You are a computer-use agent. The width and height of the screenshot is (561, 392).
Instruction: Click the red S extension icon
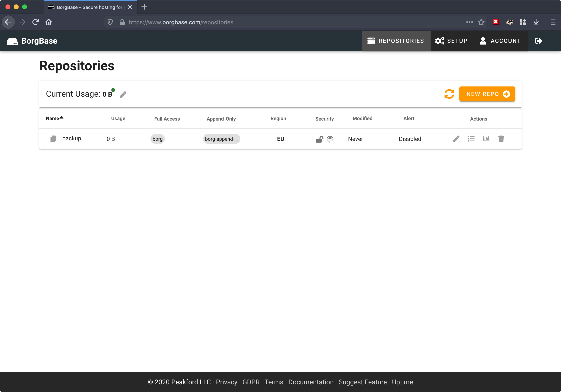(496, 22)
